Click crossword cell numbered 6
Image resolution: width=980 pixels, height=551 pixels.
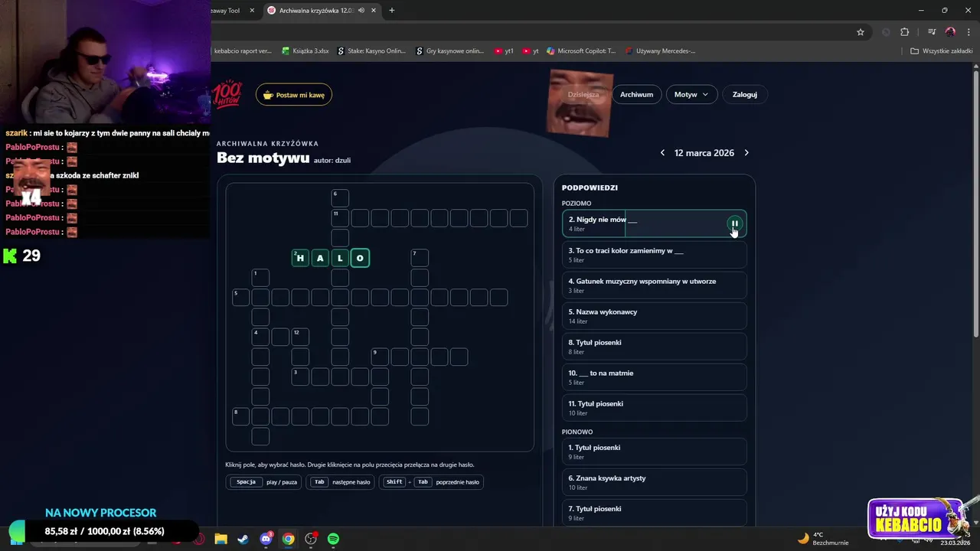[x=340, y=198]
